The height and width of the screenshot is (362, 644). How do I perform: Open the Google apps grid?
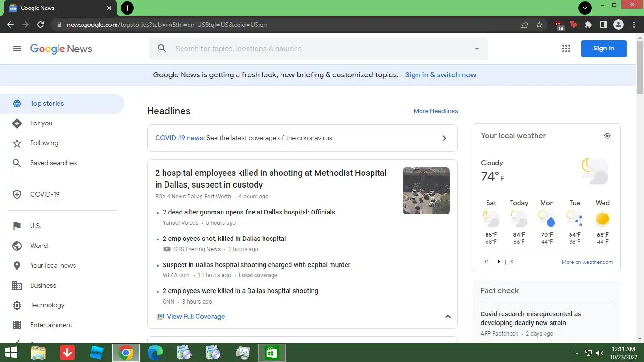(566, 49)
